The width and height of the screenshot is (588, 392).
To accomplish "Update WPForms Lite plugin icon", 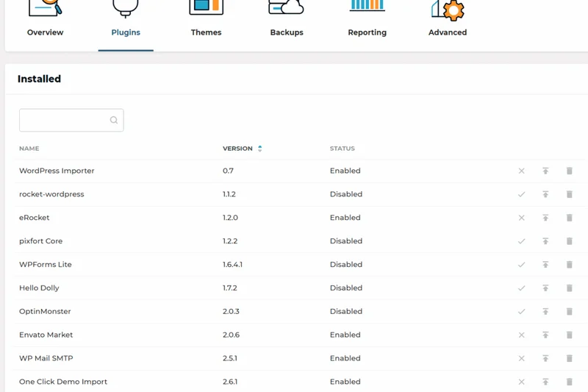I will point(545,265).
